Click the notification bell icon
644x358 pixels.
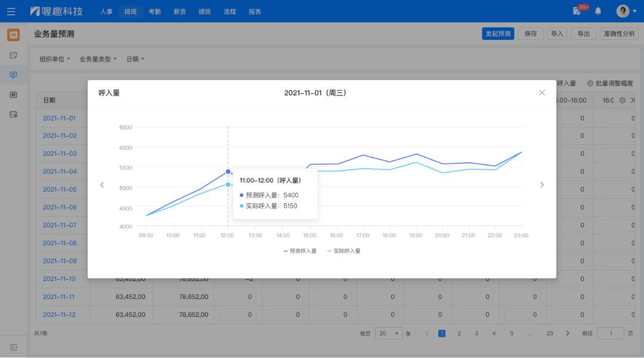(598, 11)
